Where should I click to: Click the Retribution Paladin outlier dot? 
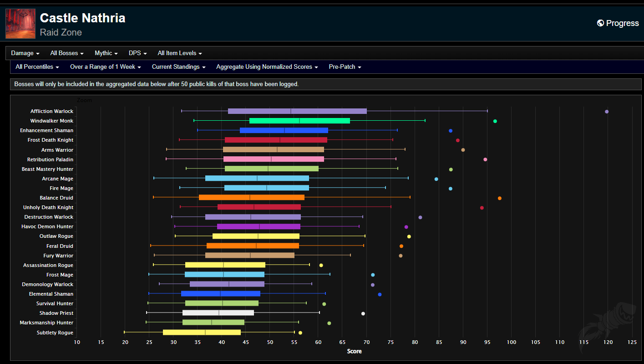click(485, 159)
